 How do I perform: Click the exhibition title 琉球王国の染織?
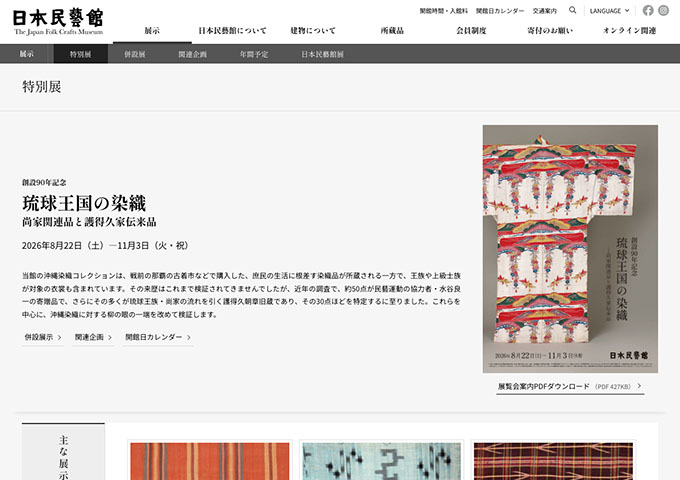pyautogui.click(x=84, y=203)
